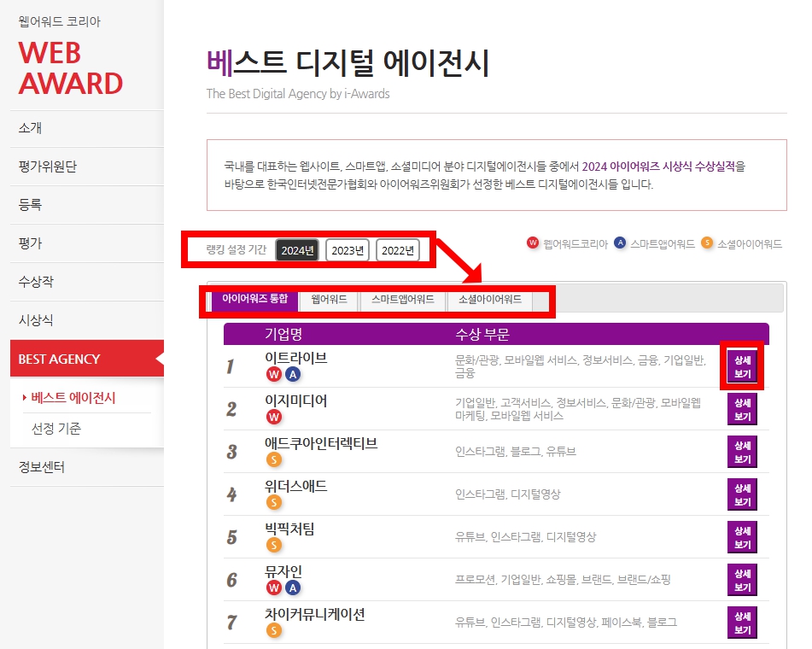The height and width of the screenshot is (649, 812).
Task: Click the orange S legend icon for 소셜아이어워드
Action: tap(707, 243)
